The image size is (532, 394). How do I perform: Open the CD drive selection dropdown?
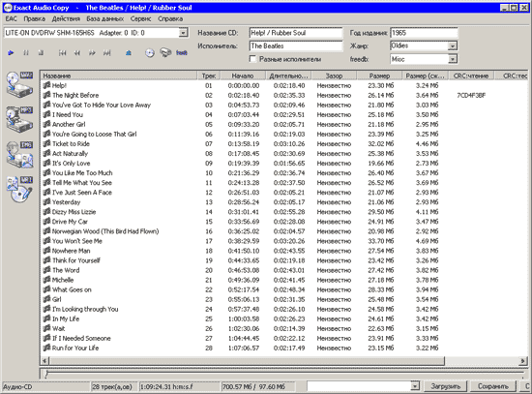click(183, 33)
